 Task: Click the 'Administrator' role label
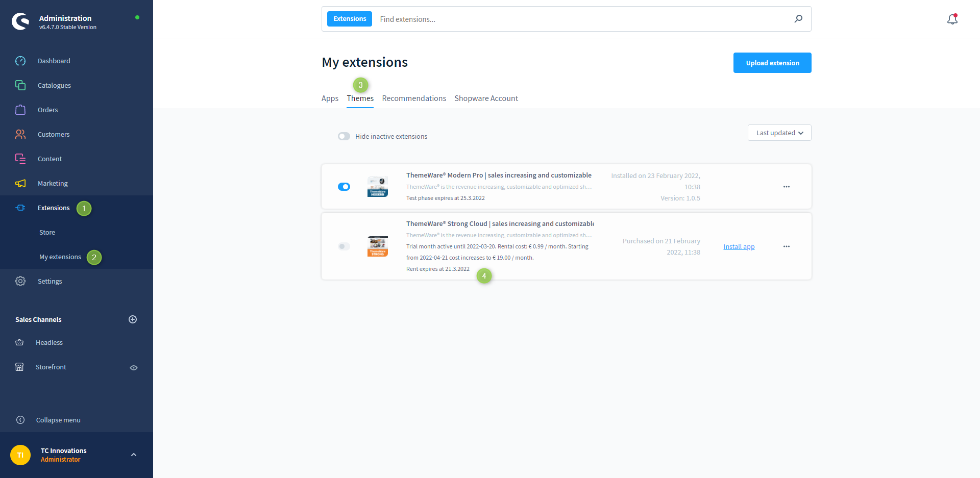61,459
